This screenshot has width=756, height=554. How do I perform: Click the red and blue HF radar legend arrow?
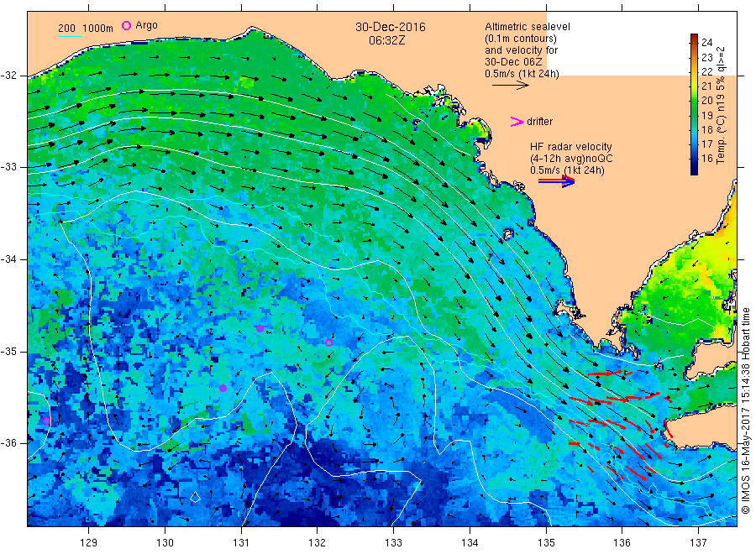(x=556, y=181)
